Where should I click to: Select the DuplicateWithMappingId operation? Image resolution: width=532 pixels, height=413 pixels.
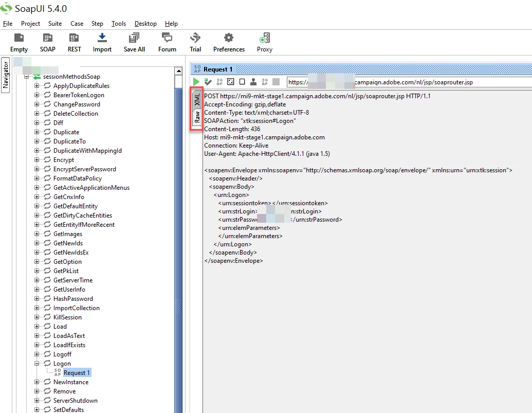87,150
